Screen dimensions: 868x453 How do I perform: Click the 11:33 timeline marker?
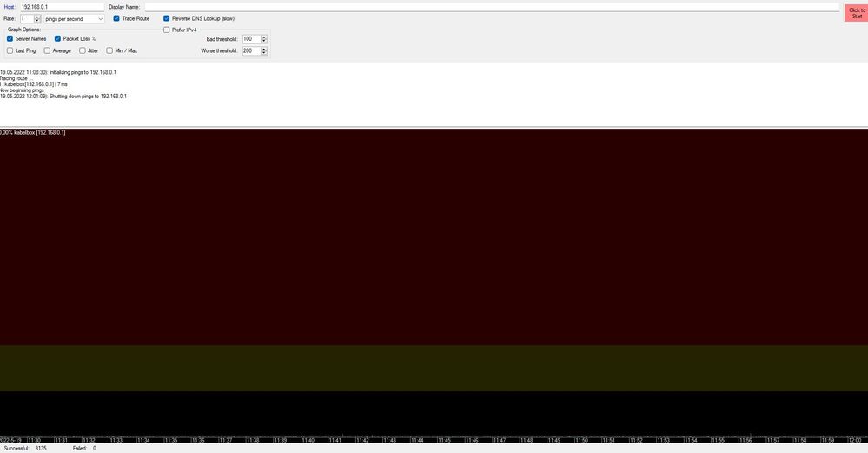pos(116,440)
